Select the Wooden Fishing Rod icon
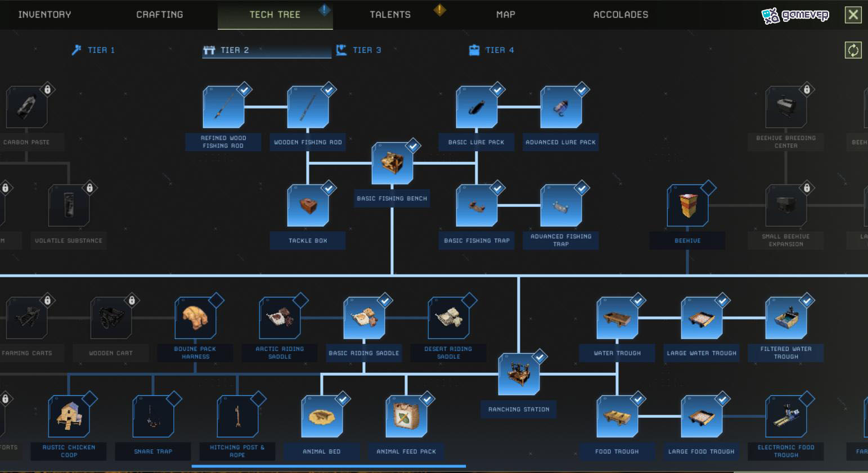868x473 pixels. click(308, 107)
